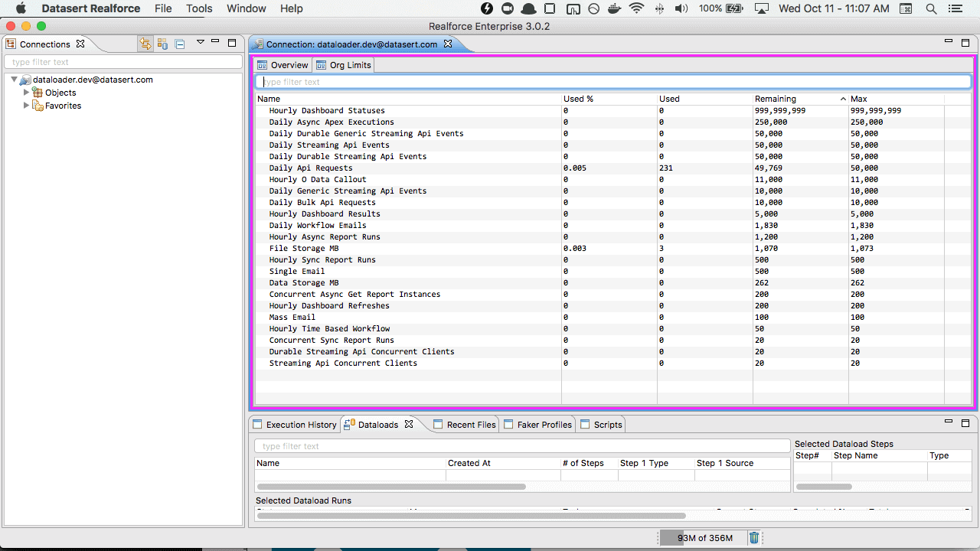Sort by the Used column header

[705, 99]
